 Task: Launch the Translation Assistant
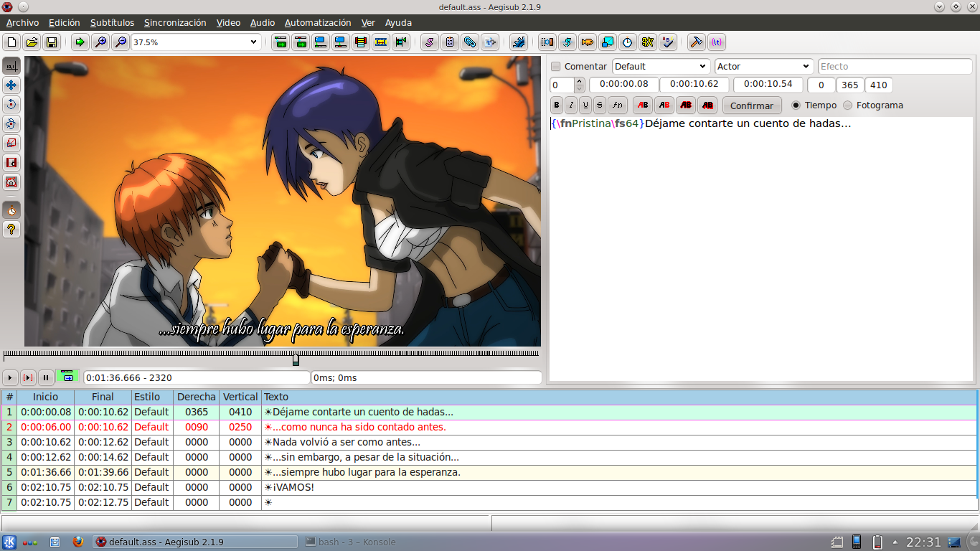[x=588, y=42]
